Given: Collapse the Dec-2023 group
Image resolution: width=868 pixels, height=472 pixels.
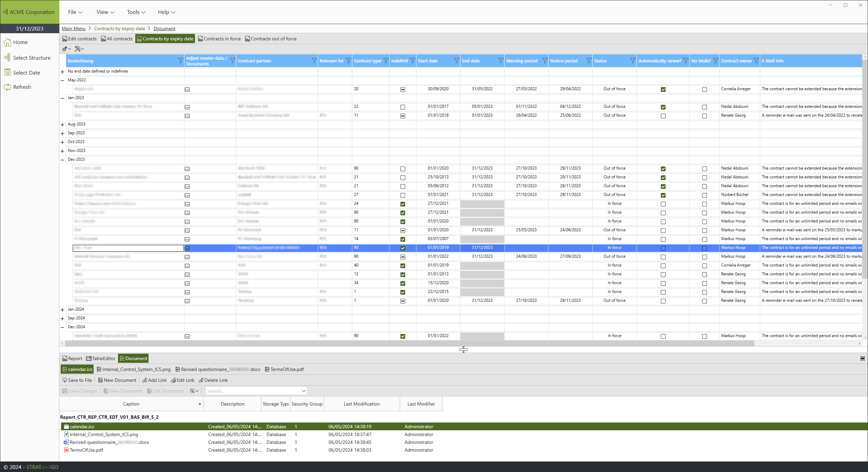Looking at the screenshot, I should [62, 160].
